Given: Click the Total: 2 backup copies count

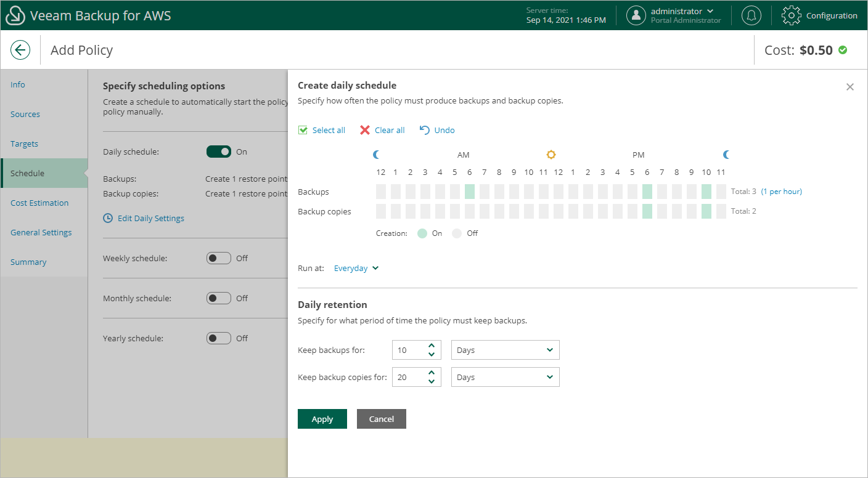Looking at the screenshot, I should click(743, 211).
